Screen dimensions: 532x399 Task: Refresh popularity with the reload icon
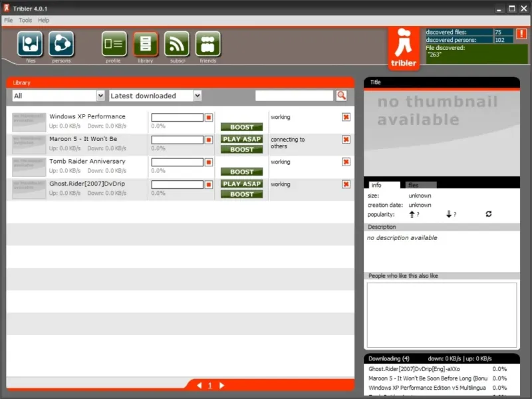(x=489, y=213)
